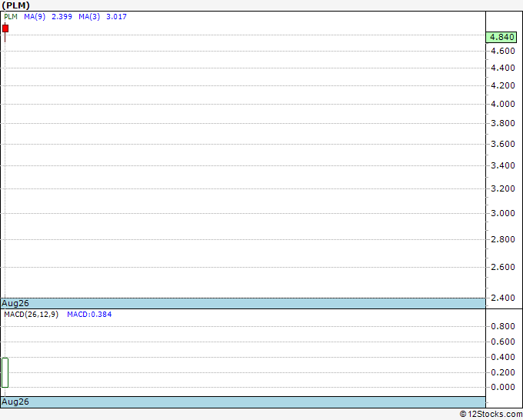
Task: Click the PLM ticker legend label
Action: tap(11, 17)
